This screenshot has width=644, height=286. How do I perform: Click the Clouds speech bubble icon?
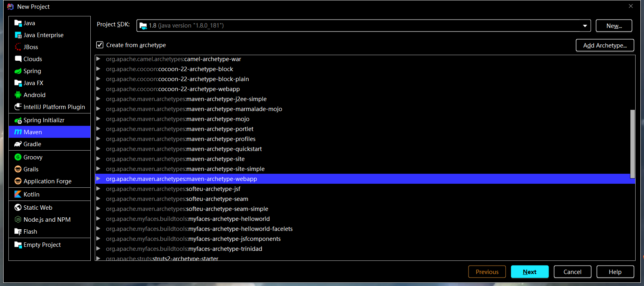coord(18,59)
